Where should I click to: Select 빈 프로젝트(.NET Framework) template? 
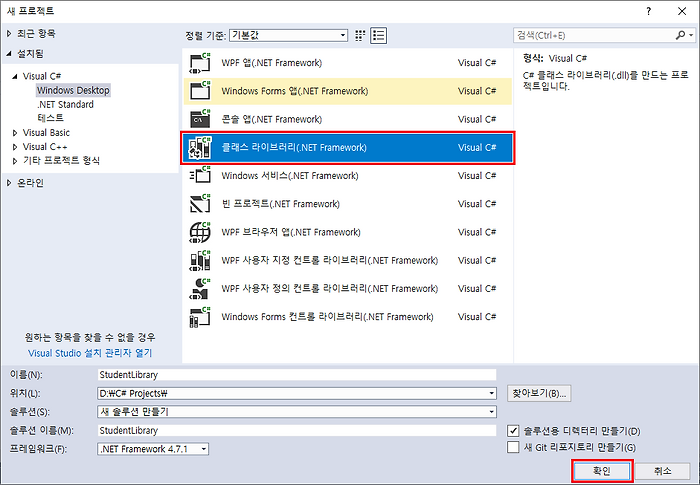tap(348, 204)
